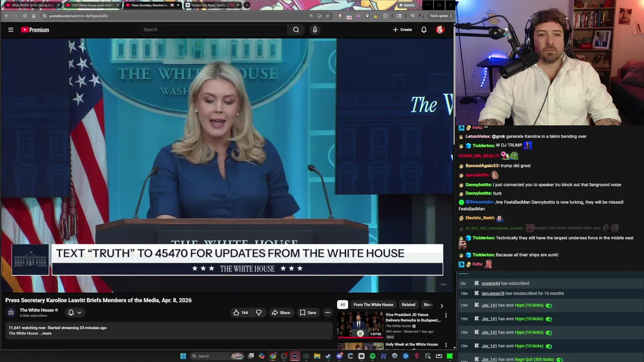Go to the browser home page
644x362 pixels.
pyautogui.click(x=34, y=16)
